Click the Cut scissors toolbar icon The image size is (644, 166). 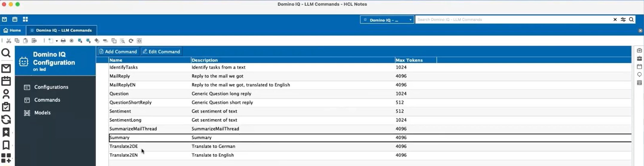(9, 41)
